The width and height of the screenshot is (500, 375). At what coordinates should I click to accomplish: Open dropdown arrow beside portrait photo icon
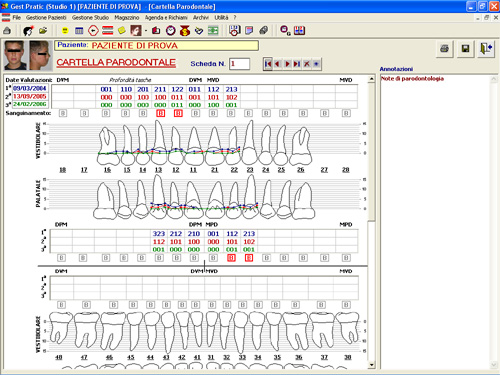146,31
